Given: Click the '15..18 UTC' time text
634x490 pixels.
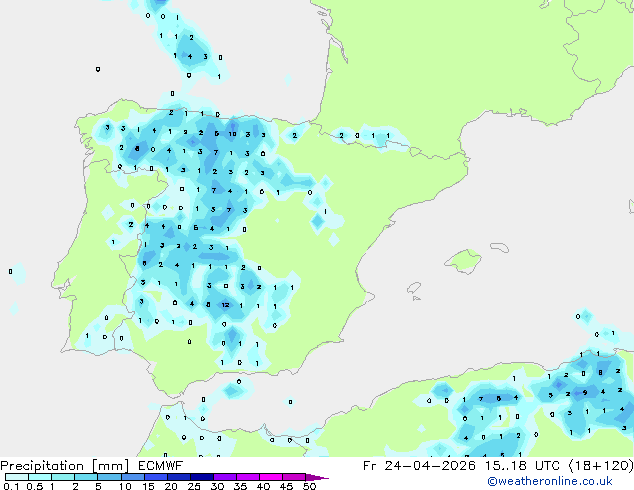Looking at the screenshot, I should tap(522, 466).
